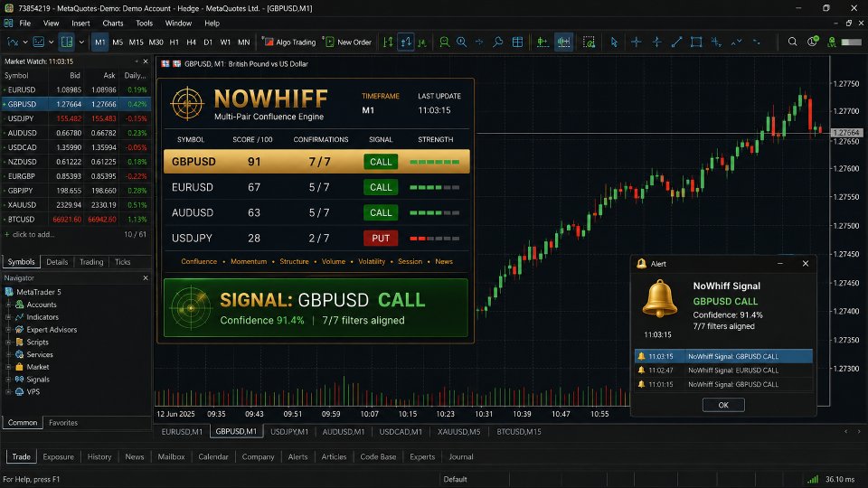Open a New Order
This screenshot has height=488, width=868.
pos(348,42)
